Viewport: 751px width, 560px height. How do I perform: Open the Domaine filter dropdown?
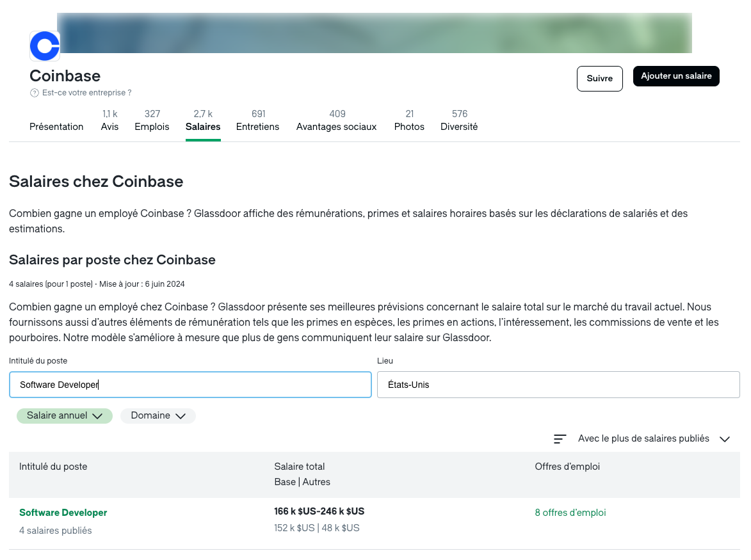pos(158,416)
